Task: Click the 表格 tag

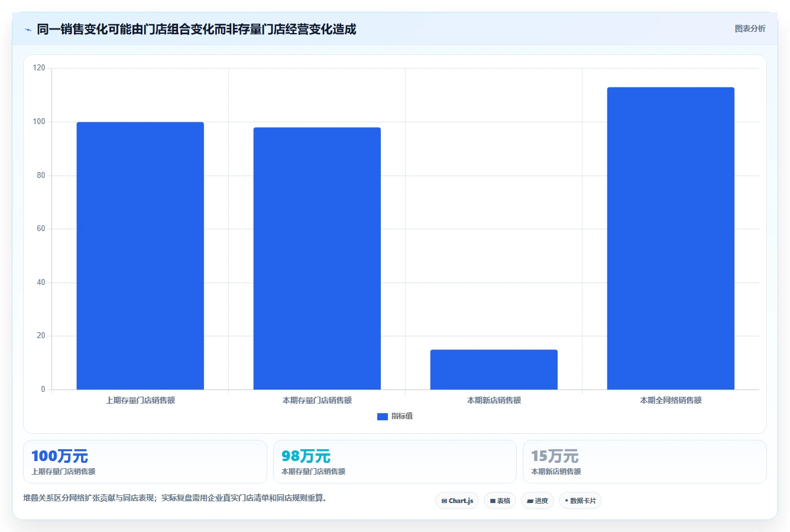Action: [500, 501]
